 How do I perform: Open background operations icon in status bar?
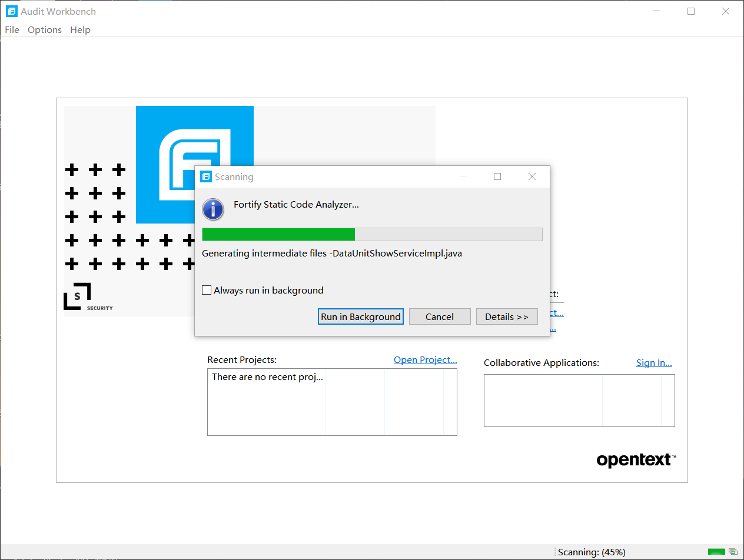point(733,552)
